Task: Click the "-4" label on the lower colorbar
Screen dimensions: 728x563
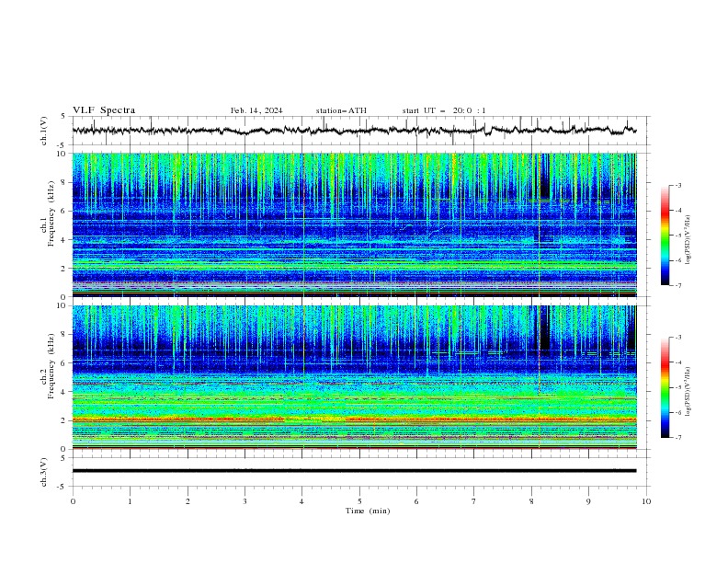Action: pos(678,362)
